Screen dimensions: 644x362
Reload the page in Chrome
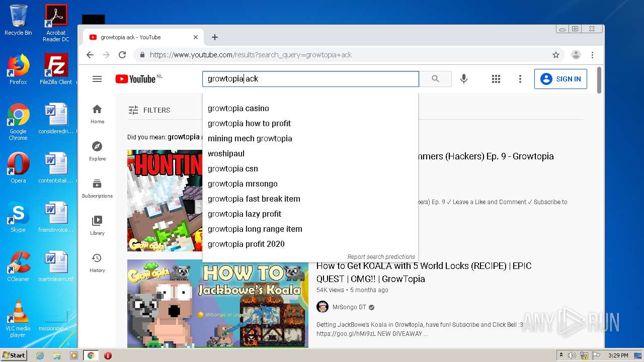pyautogui.click(x=122, y=55)
